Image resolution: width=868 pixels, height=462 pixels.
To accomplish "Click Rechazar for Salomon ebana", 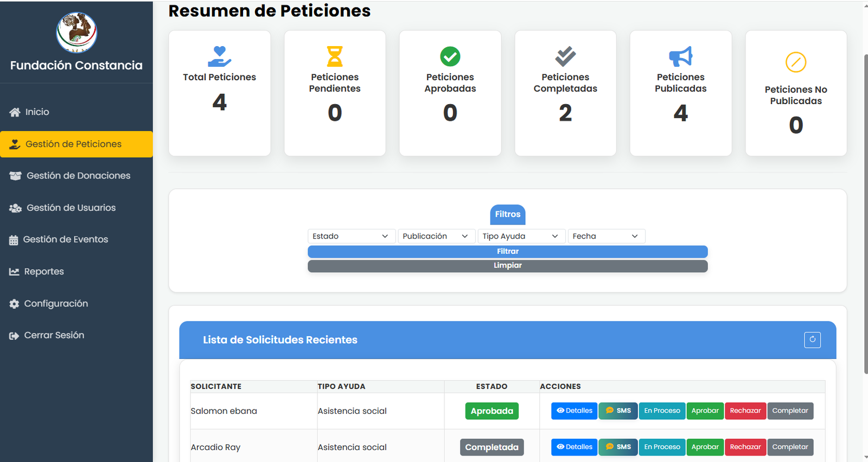I will click(x=745, y=411).
